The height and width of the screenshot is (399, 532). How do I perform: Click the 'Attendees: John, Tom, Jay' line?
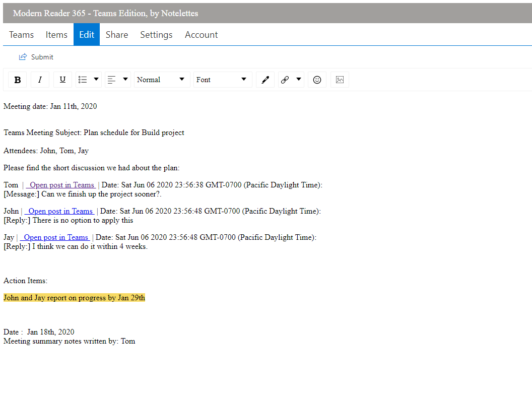click(x=46, y=151)
